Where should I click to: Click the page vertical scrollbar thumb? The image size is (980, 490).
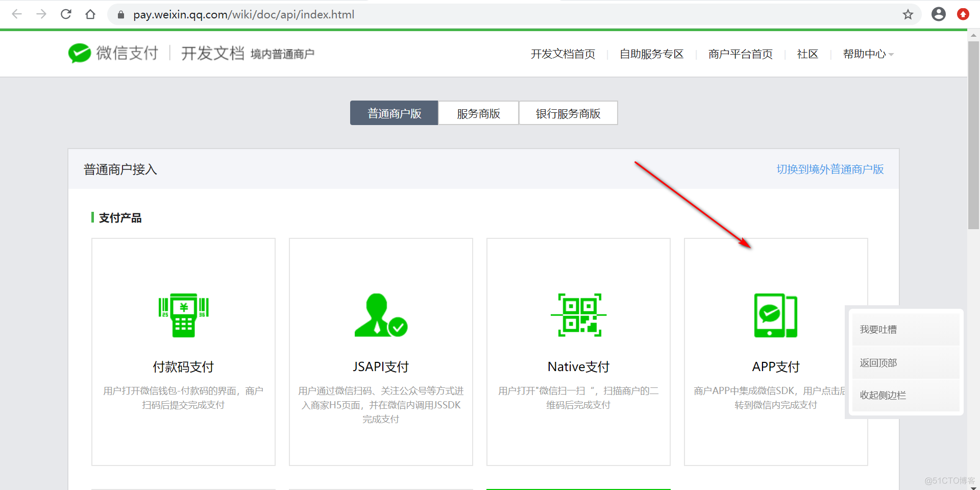pos(973,135)
